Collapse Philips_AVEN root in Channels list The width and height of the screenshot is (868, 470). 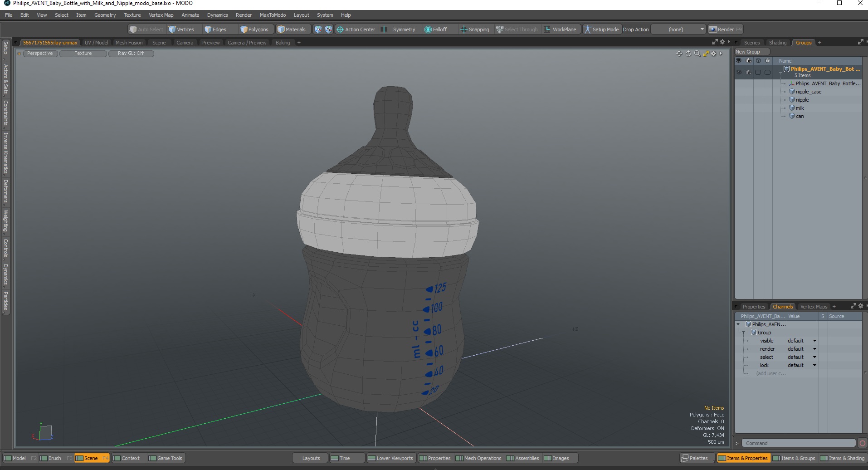[738, 324]
